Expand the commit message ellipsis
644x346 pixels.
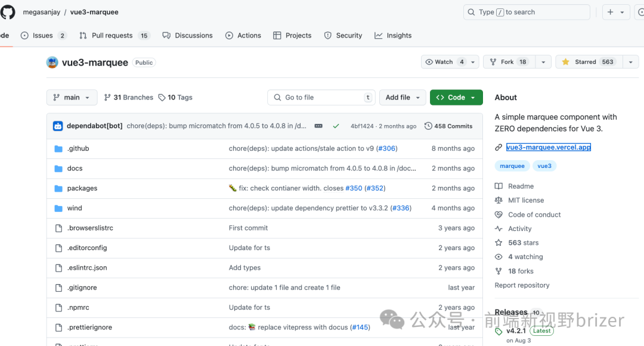(318, 126)
